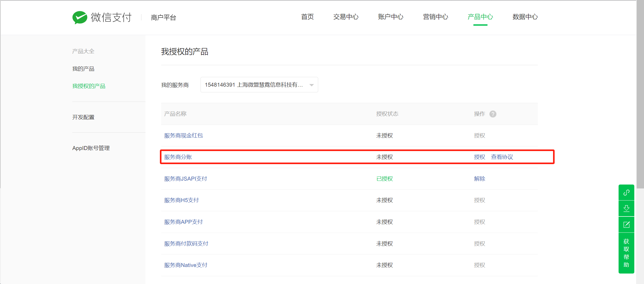Screen dimensions: 644x284
Task: Open 服务商现金红包 product link
Action: tap(183, 136)
